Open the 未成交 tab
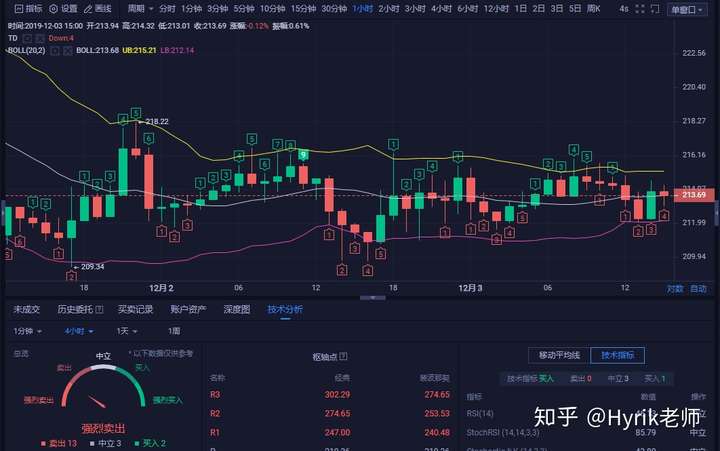 tap(26, 310)
